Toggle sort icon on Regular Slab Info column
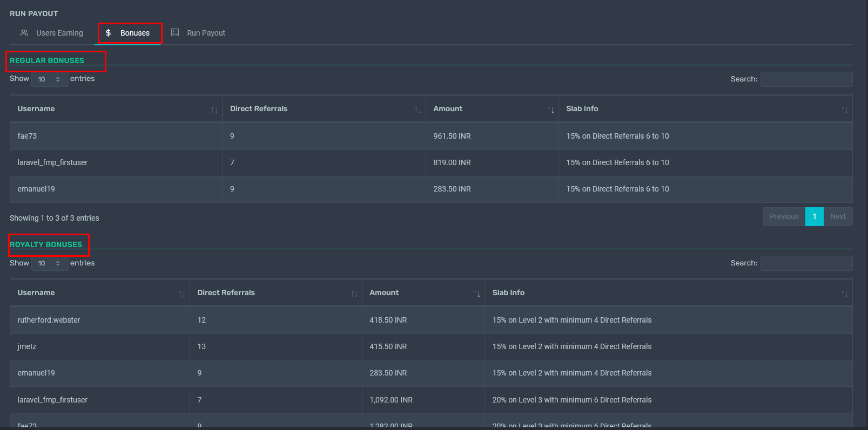Image resolution: width=868 pixels, height=430 pixels. [844, 110]
